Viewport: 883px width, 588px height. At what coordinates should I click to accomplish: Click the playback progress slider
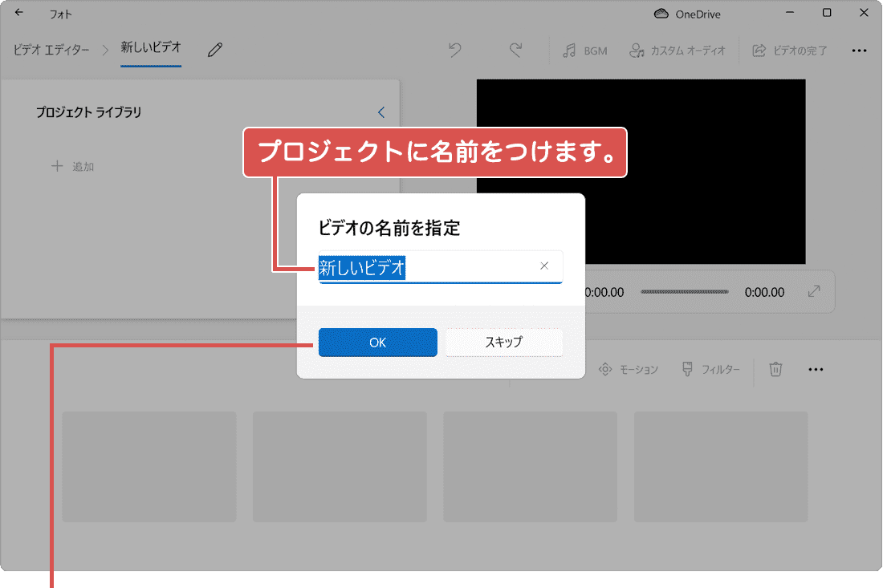click(685, 292)
